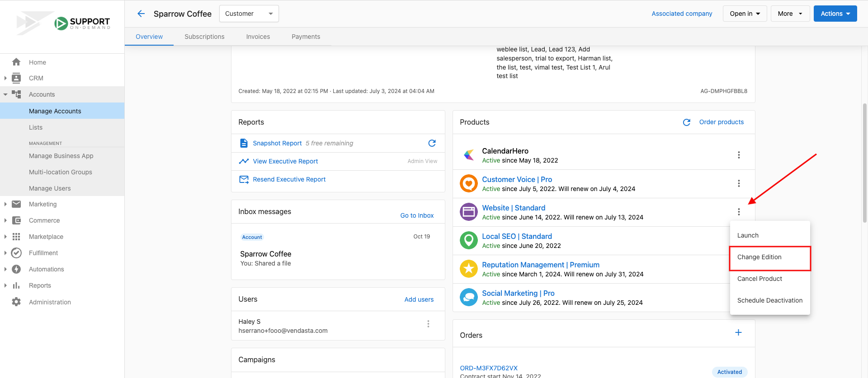The height and width of the screenshot is (378, 868).
Task: Click the Marketing envelope icon
Action: (16, 204)
